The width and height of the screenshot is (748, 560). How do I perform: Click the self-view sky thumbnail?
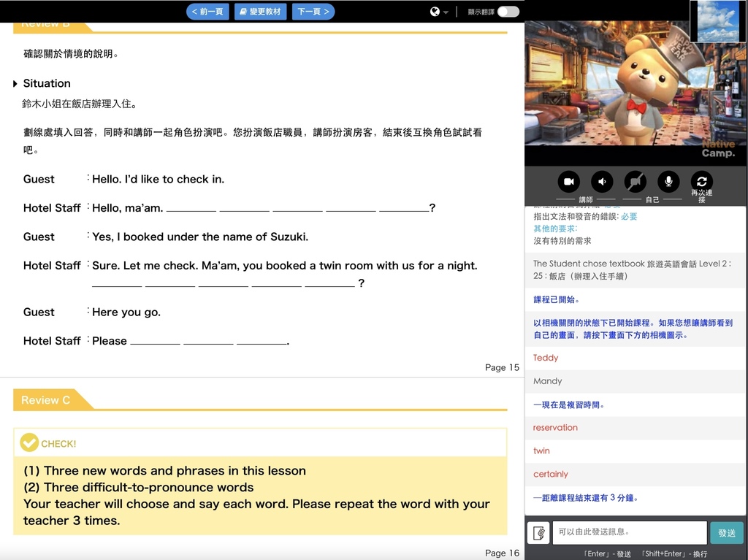tap(718, 21)
